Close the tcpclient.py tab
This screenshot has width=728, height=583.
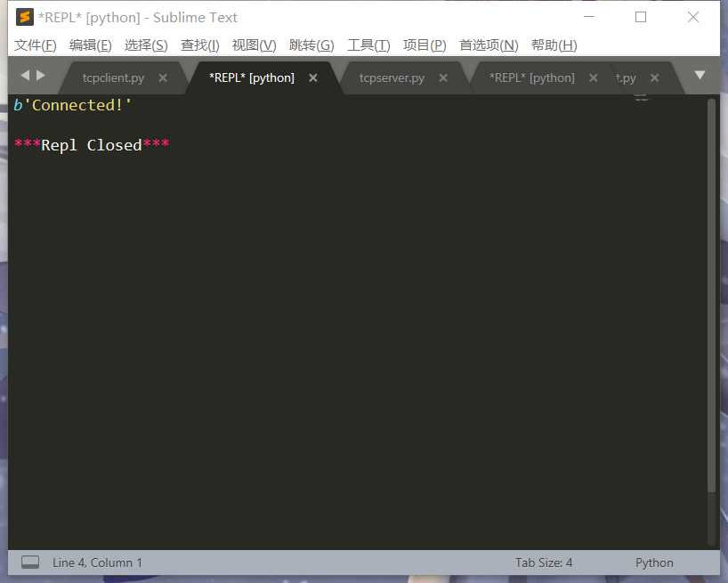[x=163, y=78]
